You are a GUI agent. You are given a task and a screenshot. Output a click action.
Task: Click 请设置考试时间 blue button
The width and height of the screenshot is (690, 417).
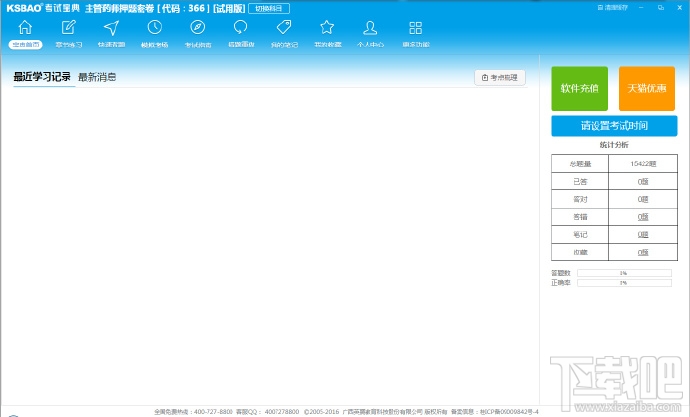click(x=614, y=126)
